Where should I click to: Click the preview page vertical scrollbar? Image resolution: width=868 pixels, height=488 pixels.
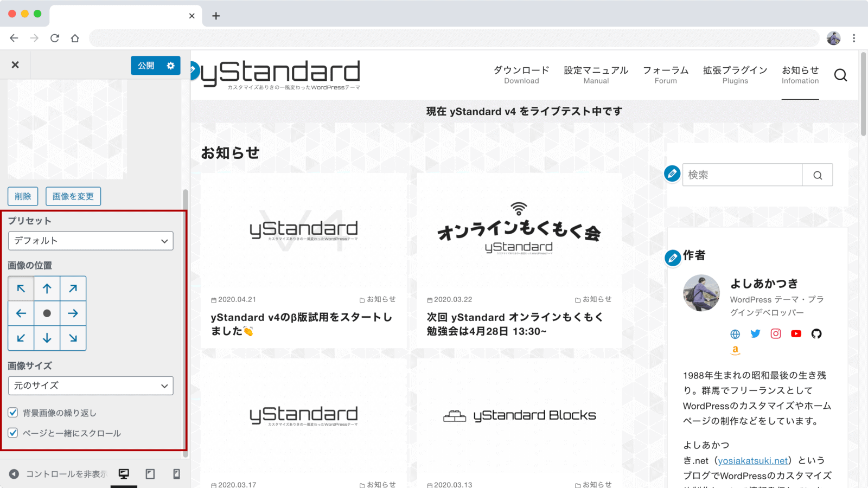click(x=863, y=94)
